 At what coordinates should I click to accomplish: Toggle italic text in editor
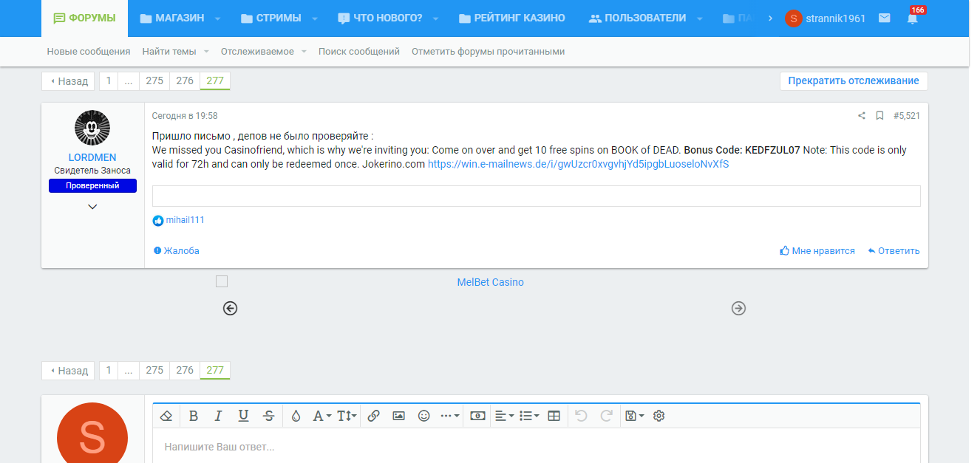click(x=218, y=416)
